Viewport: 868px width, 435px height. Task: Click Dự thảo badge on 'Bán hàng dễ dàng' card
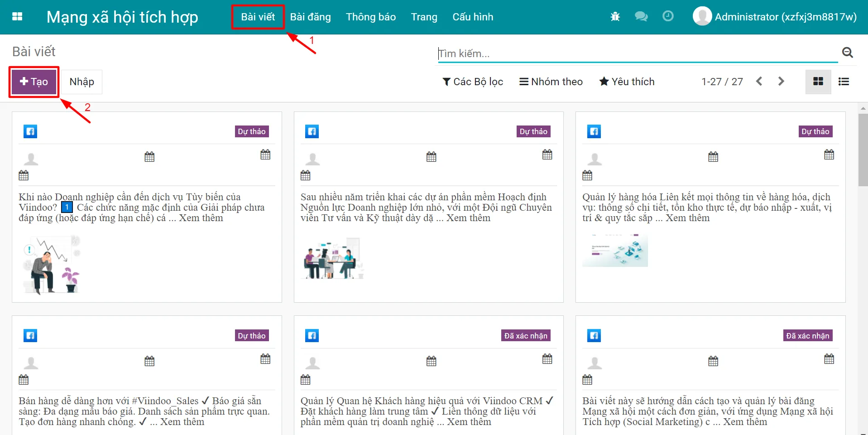252,336
